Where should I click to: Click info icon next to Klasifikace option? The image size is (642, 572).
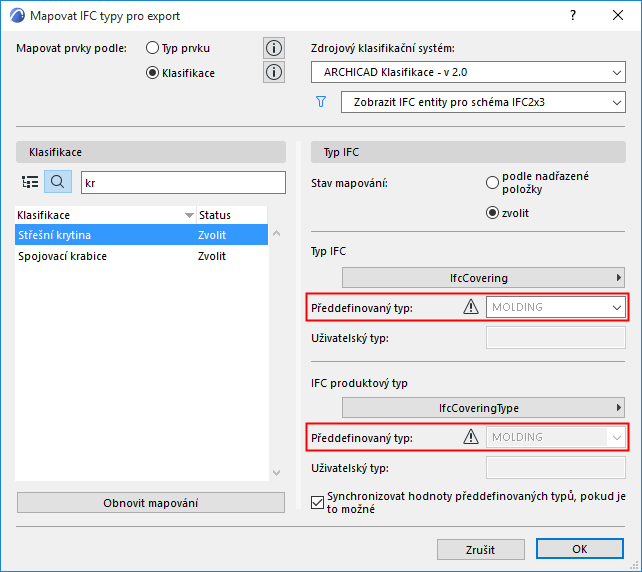(x=274, y=72)
